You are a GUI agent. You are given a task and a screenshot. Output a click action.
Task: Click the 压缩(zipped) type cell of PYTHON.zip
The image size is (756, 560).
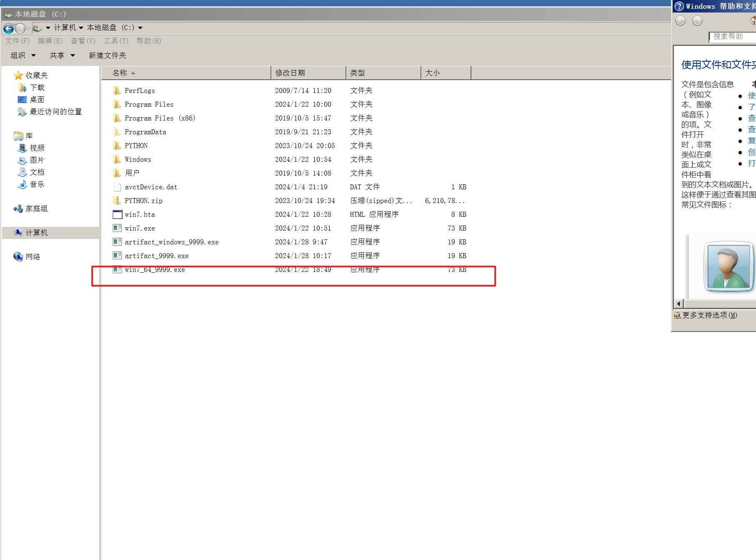click(381, 201)
